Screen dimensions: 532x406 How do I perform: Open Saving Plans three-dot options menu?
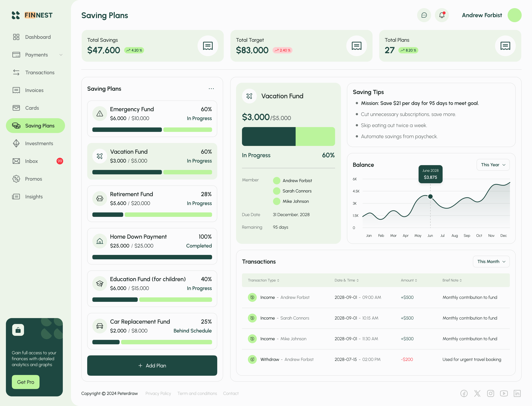pyautogui.click(x=211, y=89)
